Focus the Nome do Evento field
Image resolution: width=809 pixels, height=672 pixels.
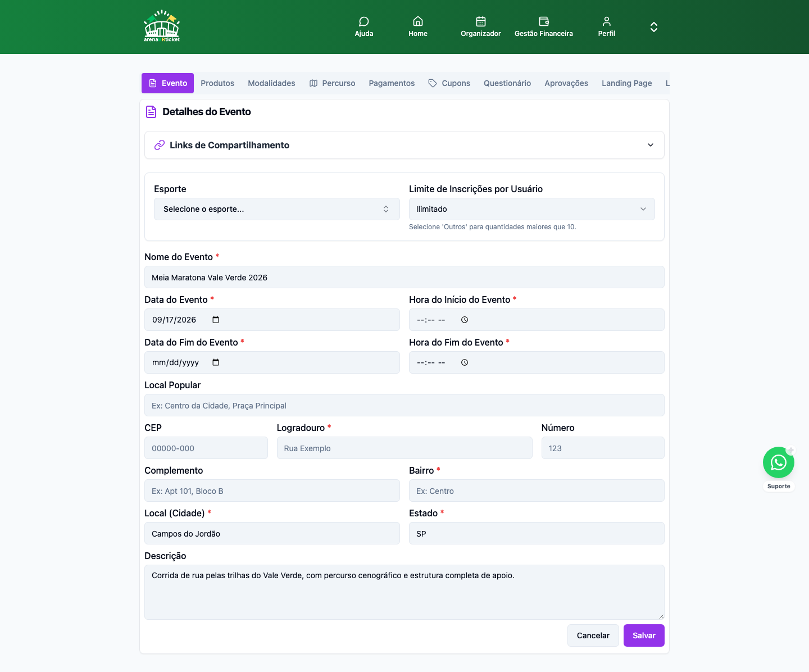(404, 277)
